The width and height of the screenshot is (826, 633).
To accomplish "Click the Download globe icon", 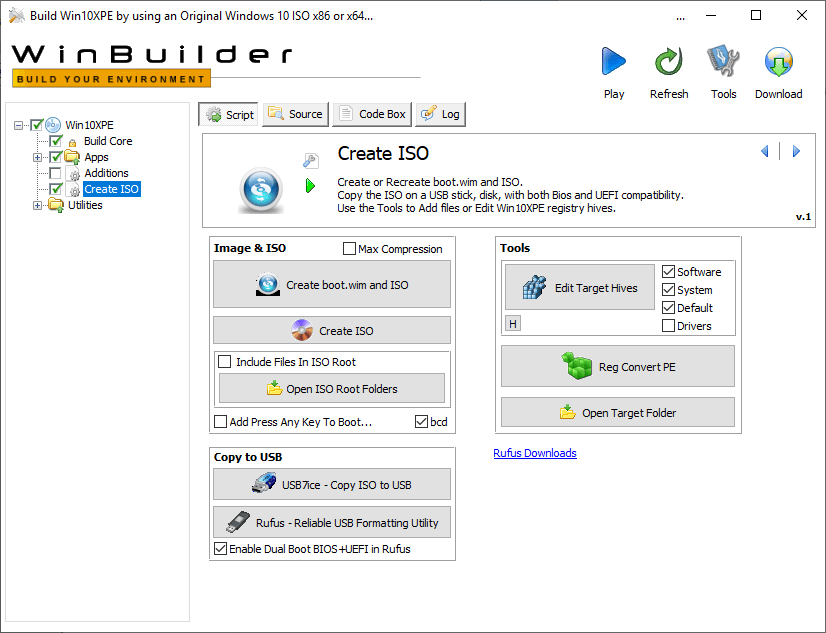I will point(779,62).
